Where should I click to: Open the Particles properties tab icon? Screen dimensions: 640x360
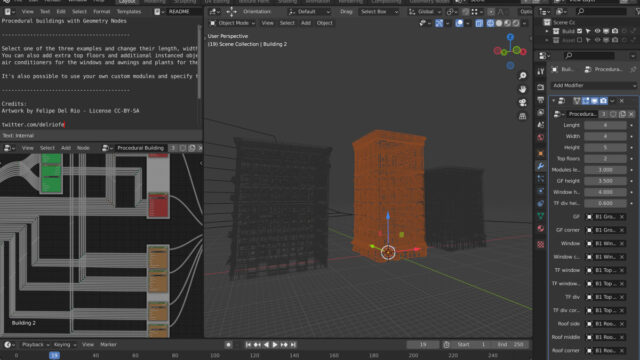[x=540, y=179]
